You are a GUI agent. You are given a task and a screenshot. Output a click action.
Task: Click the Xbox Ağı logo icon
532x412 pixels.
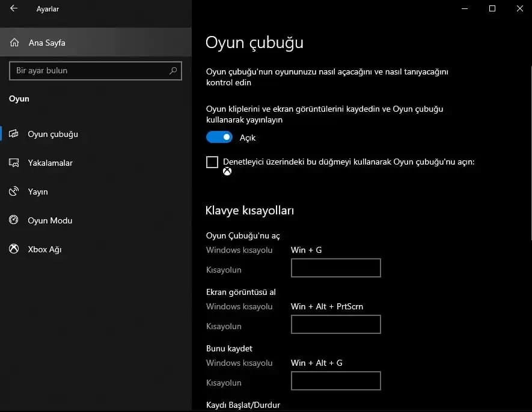14,249
